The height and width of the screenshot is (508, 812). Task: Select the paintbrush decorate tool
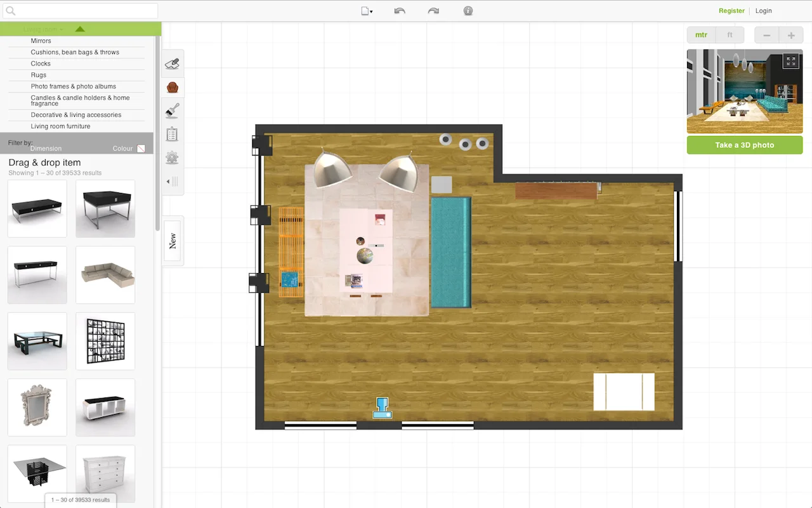point(172,110)
